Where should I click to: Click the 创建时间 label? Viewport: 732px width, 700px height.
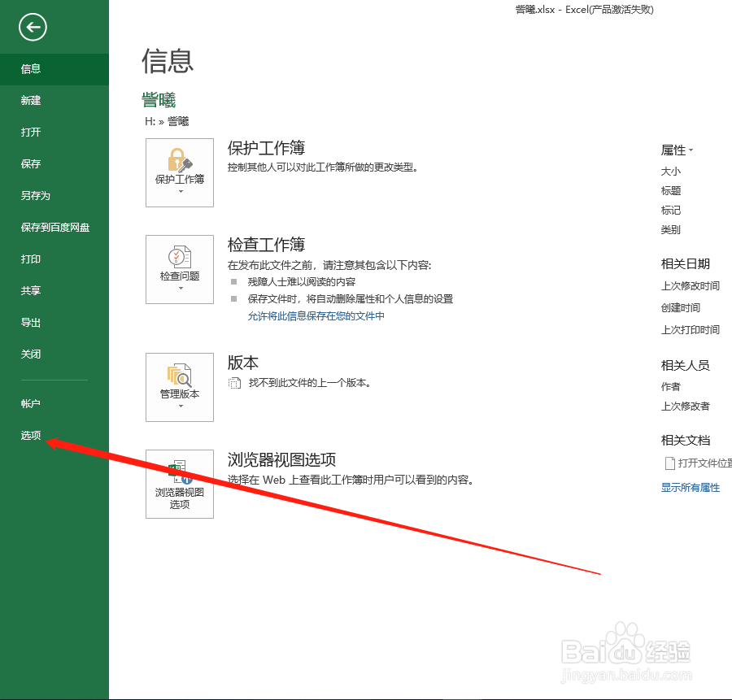pyautogui.click(x=681, y=308)
